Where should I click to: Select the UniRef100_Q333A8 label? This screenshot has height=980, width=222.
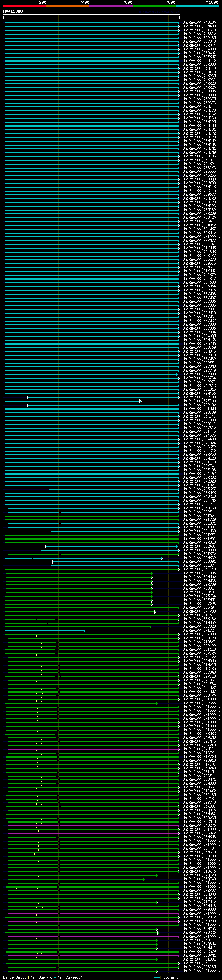point(199,550)
